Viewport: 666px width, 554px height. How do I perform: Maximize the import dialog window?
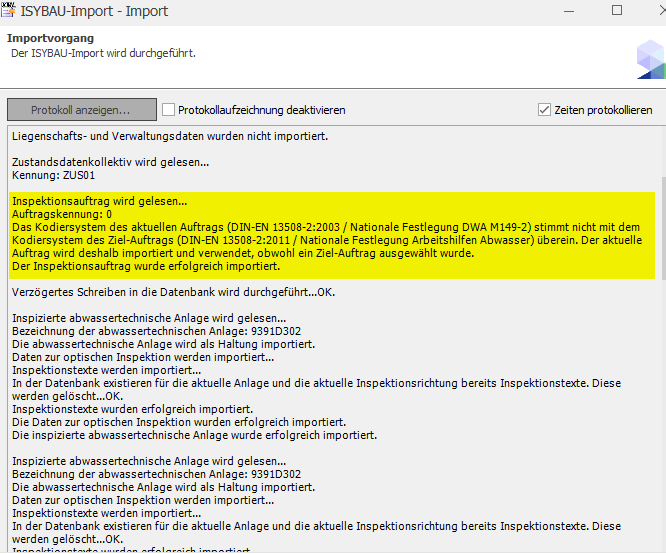617,11
